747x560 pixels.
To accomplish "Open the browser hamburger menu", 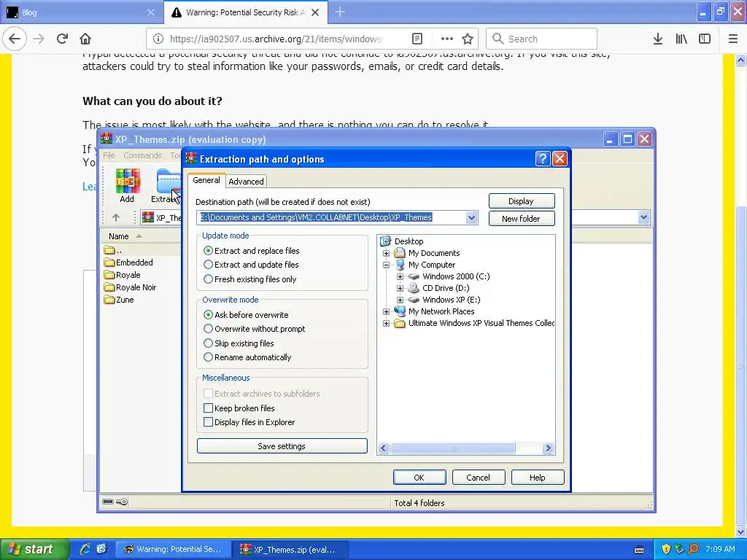I will [x=733, y=39].
